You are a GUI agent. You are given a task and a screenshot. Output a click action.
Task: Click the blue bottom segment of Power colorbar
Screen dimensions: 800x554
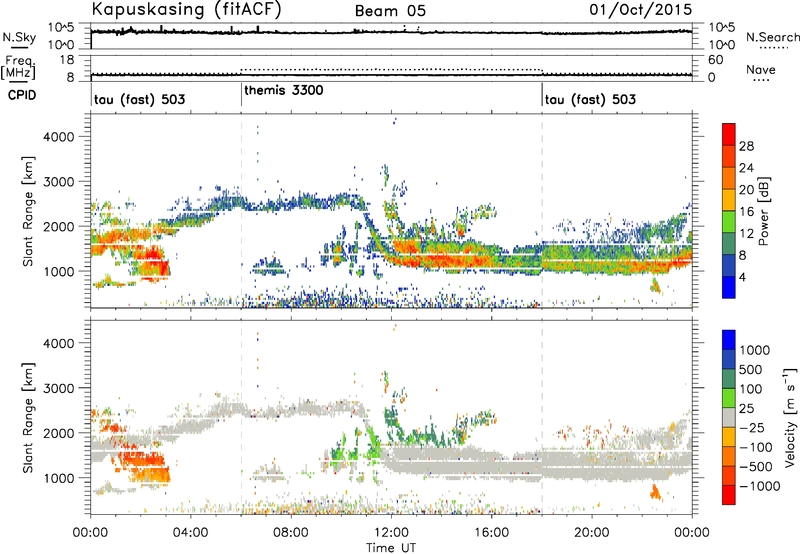[729, 287]
